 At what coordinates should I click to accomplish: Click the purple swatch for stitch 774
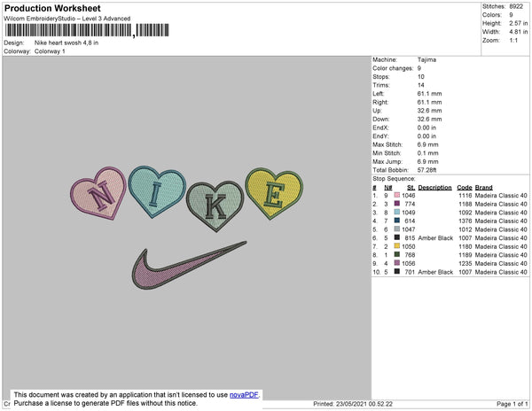click(x=396, y=204)
